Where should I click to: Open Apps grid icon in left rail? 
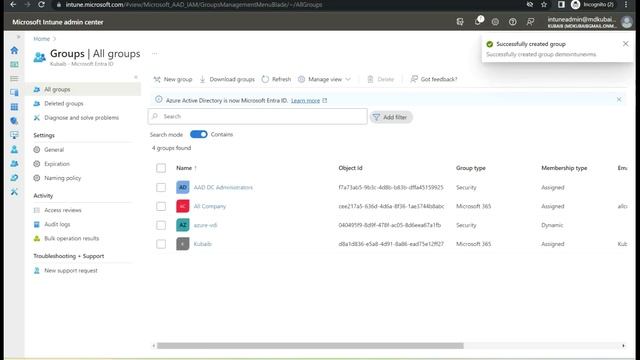pos(14,107)
